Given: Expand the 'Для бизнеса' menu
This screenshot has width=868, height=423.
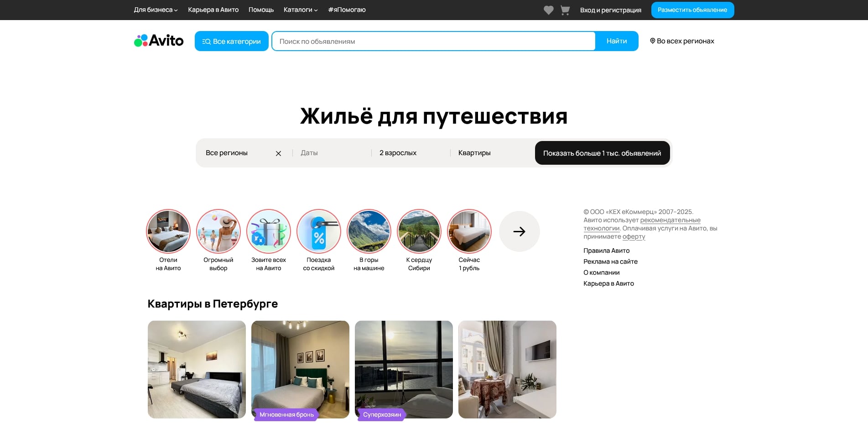Looking at the screenshot, I should (x=156, y=10).
